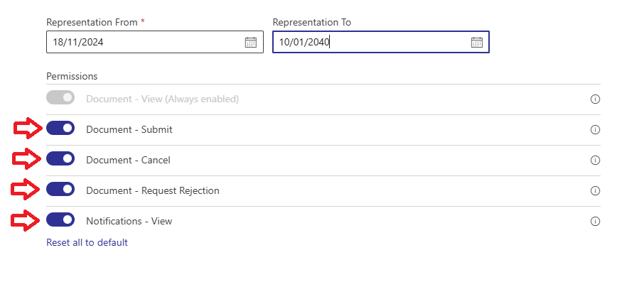
Task: Turn off the Document - Cancel switch
Action: click(60, 158)
